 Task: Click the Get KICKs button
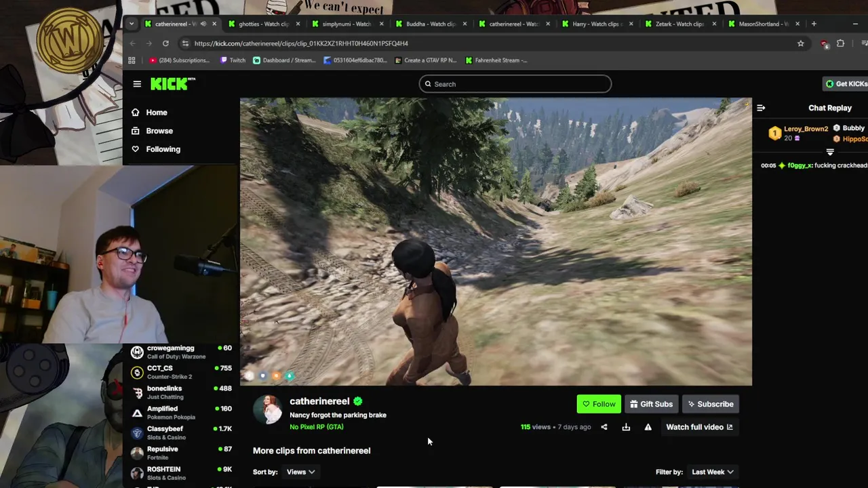point(846,84)
